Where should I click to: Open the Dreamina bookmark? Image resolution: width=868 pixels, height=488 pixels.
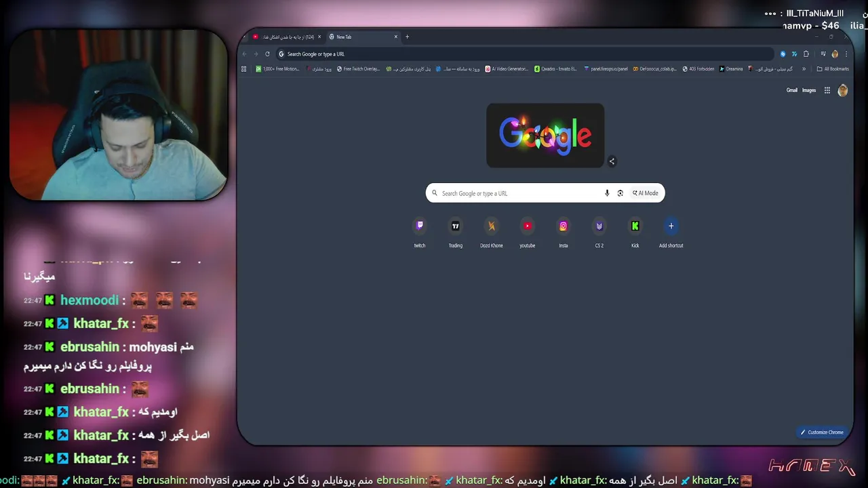click(x=732, y=69)
